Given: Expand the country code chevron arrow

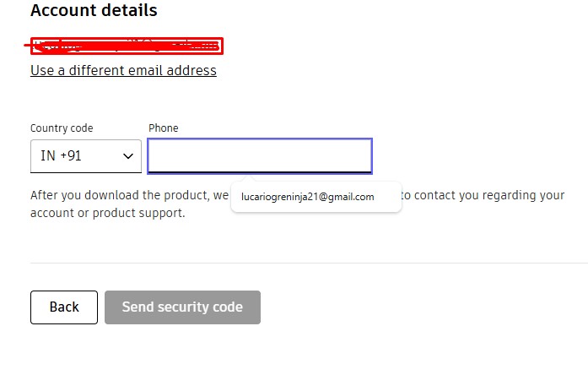Looking at the screenshot, I should click(x=128, y=156).
